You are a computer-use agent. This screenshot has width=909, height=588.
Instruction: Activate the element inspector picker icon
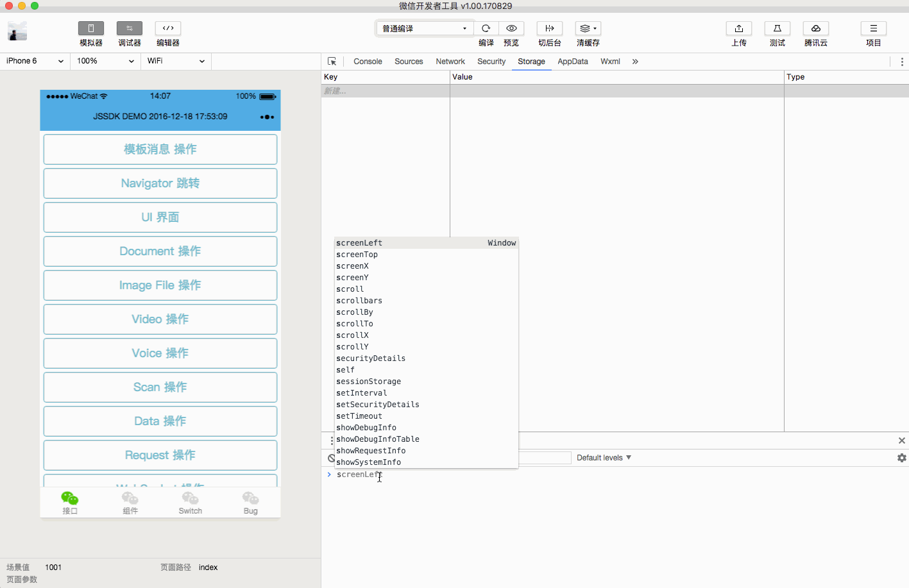tap(332, 62)
